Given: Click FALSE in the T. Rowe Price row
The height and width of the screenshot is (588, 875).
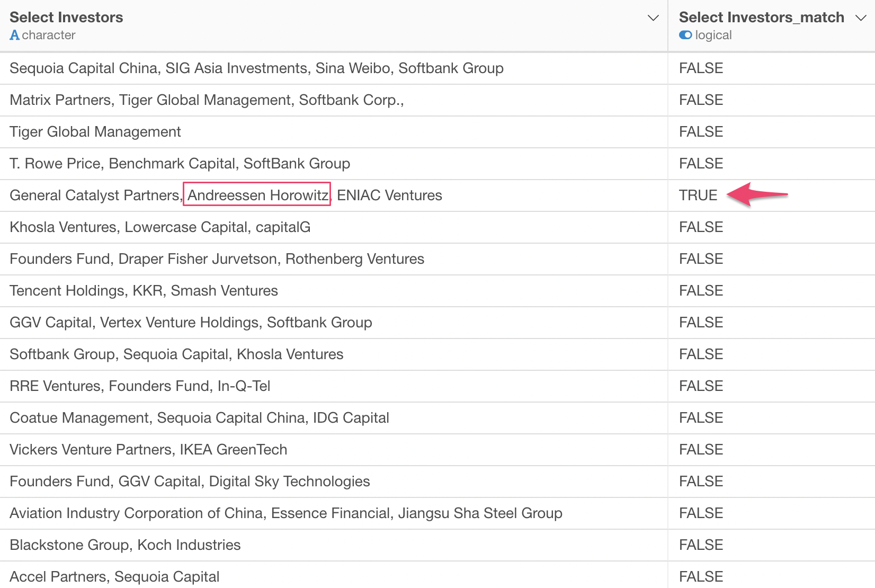Looking at the screenshot, I should pyautogui.click(x=701, y=164).
